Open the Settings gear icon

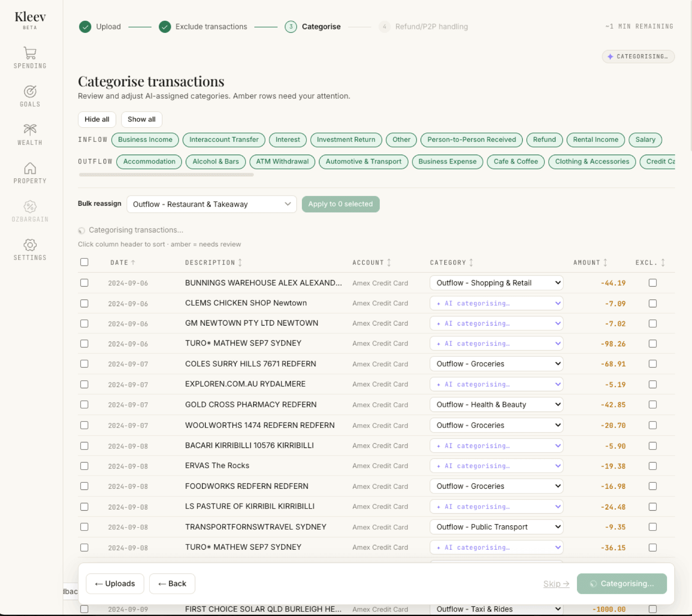click(x=30, y=245)
